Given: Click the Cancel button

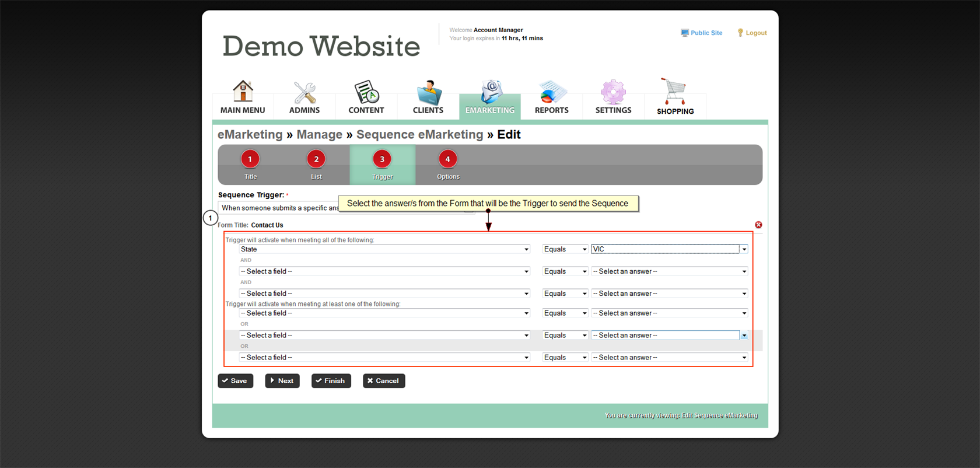Looking at the screenshot, I should coord(383,381).
